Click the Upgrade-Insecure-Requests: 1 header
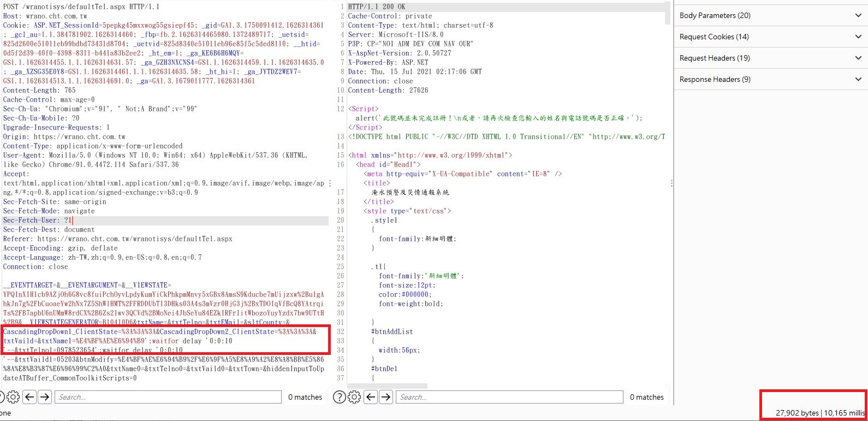The width and height of the screenshot is (868, 421). 57,127
